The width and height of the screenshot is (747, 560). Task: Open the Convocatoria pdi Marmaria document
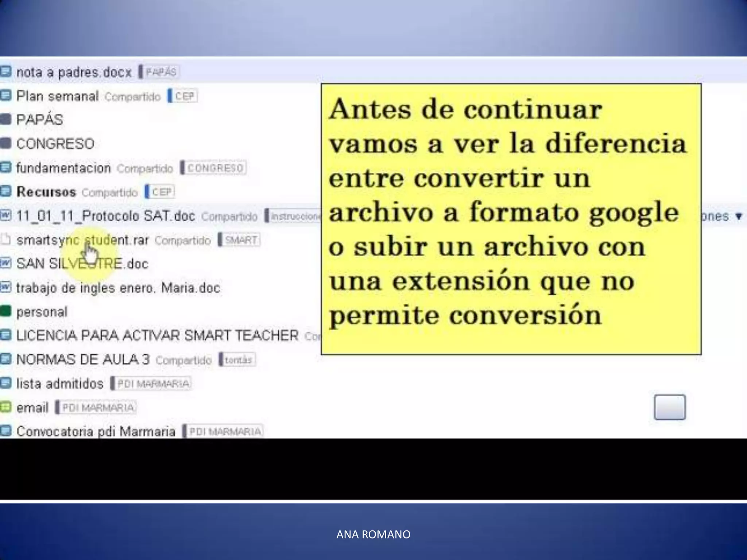point(96,432)
